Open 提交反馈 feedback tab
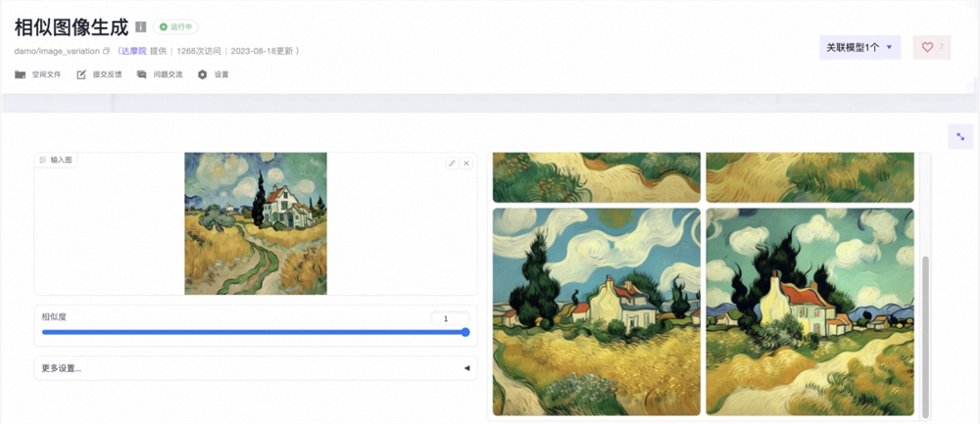This screenshot has height=424, width=980. (x=99, y=74)
